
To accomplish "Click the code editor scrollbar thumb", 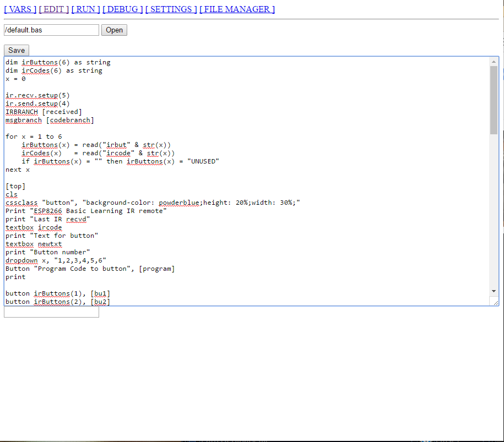I will pos(494,100).
